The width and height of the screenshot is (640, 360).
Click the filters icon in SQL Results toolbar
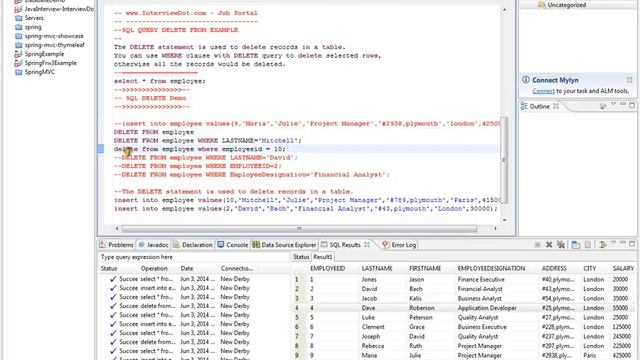click(602, 244)
